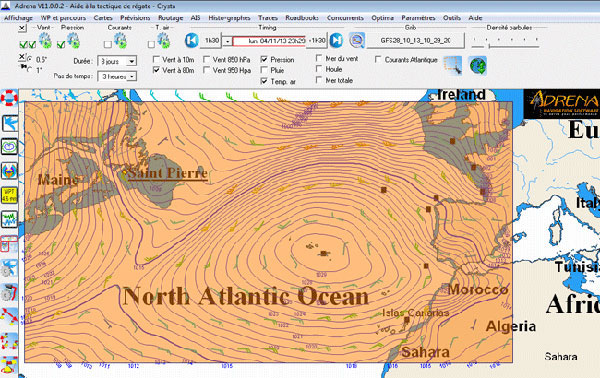Image resolution: width=600 pixels, height=378 pixels.
Task: Click the Azores islands marker on map
Action: point(324,253)
